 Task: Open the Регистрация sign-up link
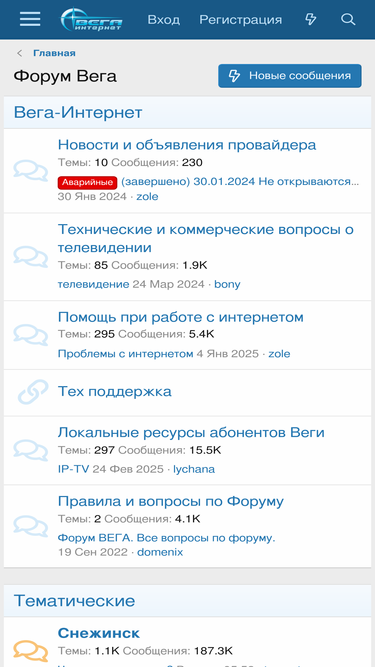coord(241,20)
